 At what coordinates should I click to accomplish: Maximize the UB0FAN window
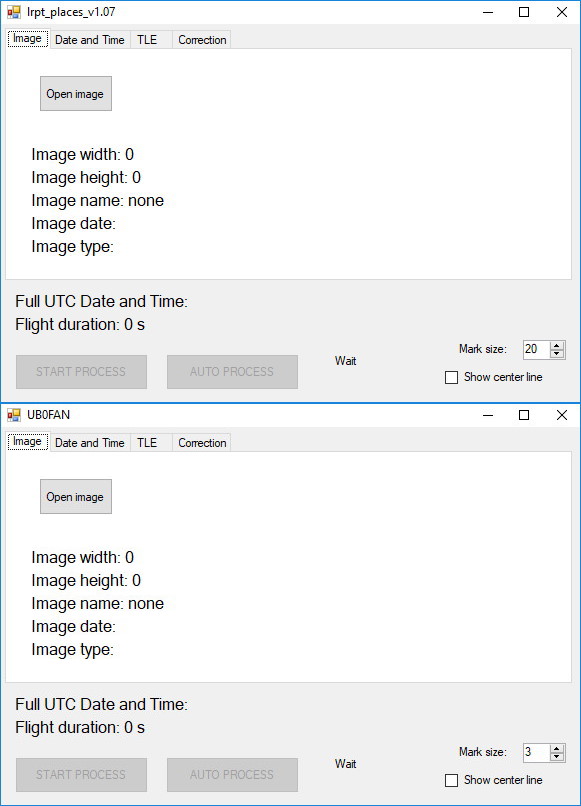(x=524, y=415)
